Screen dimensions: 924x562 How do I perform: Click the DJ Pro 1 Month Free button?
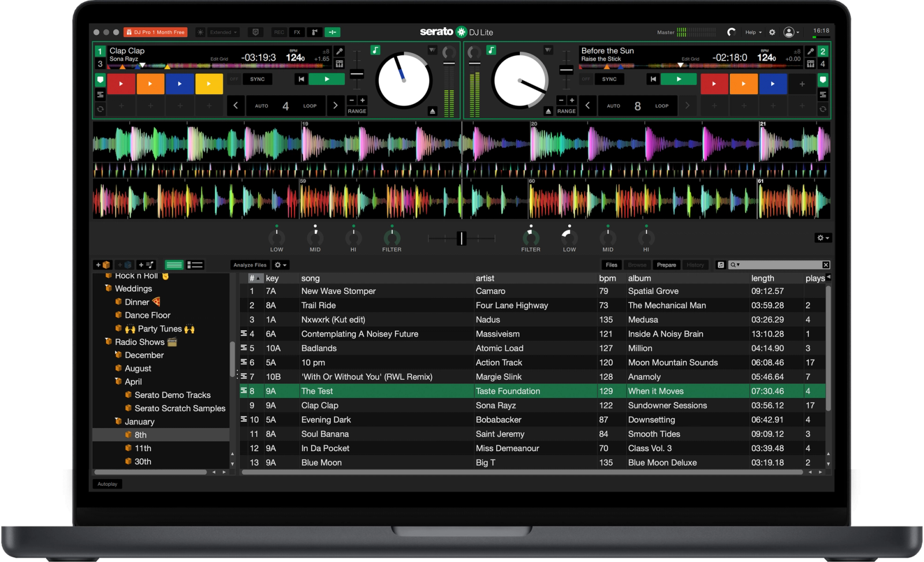156,32
